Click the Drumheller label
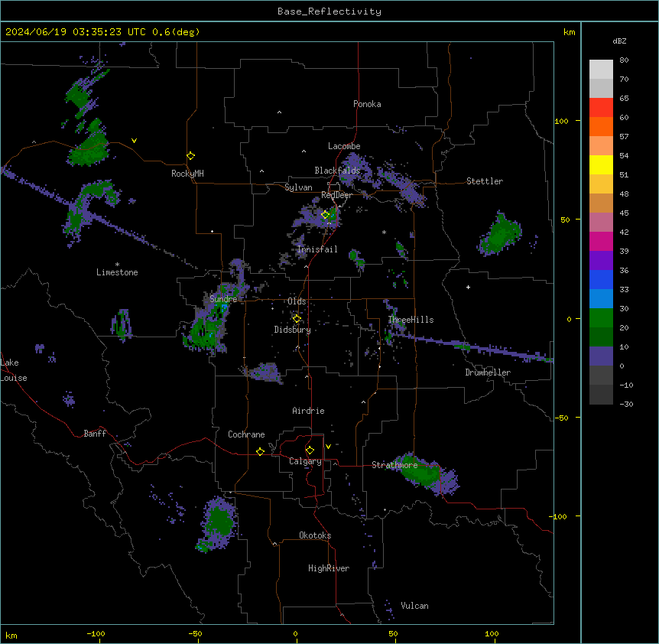This screenshot has width=659, height=644. (488, 372)
